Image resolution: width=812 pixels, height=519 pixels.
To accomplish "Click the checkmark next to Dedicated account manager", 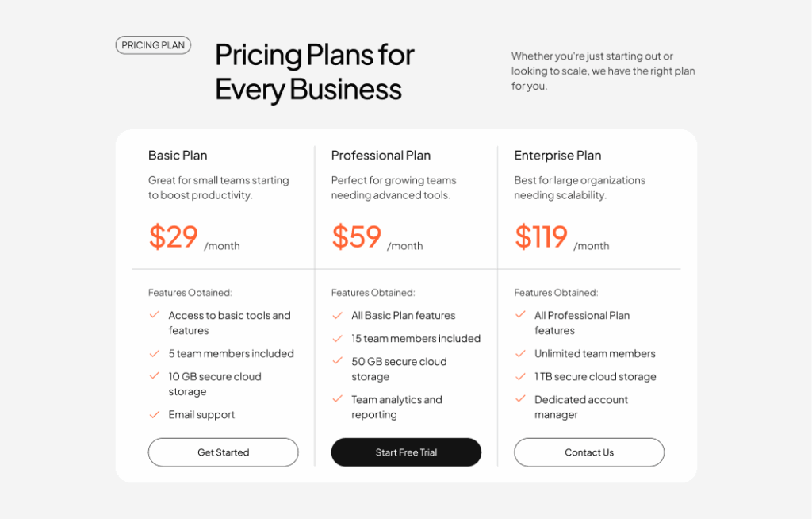I will coord(521,399).
